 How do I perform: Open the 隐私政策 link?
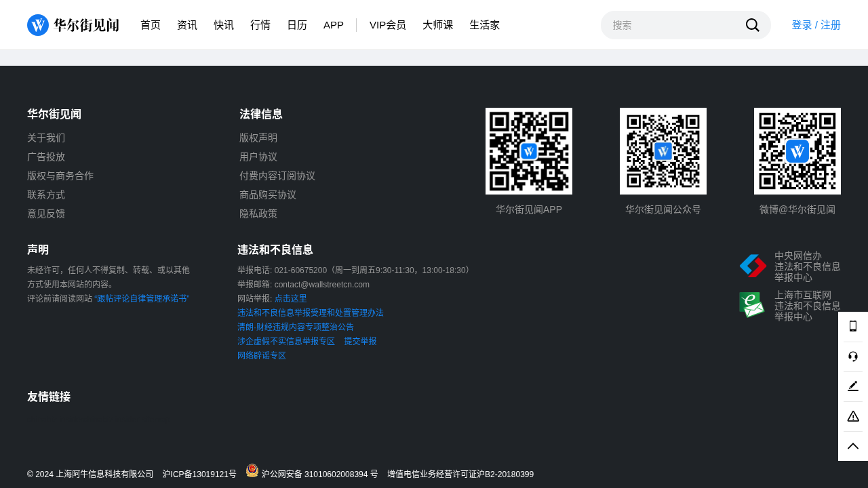coord(258,213)
